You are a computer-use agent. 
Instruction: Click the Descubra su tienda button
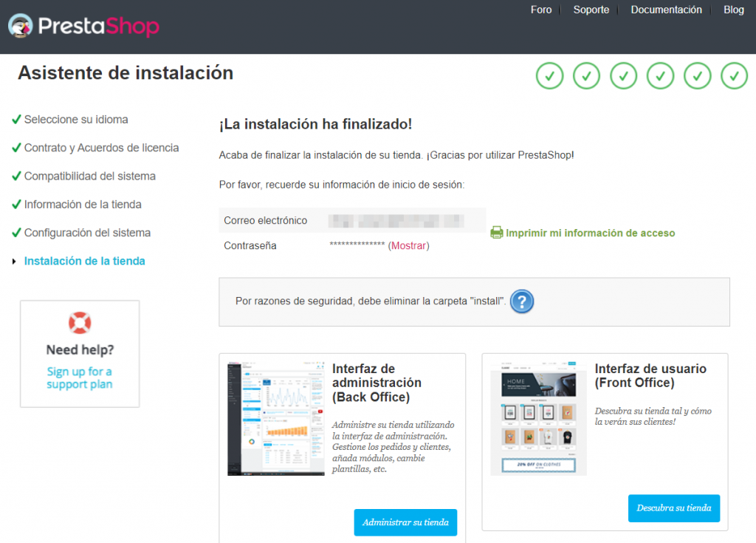tap(673, 508)
